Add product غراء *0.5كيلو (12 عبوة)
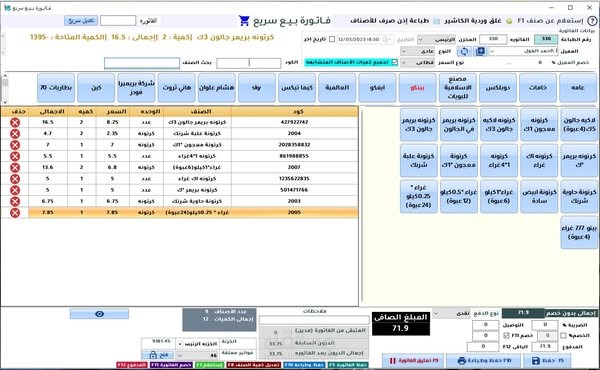600x370 pixels. coord(459,196)
